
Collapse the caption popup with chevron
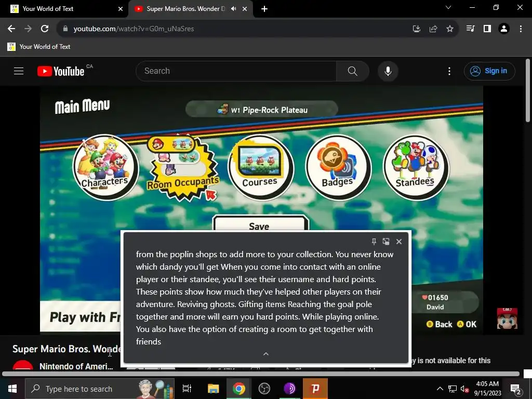tap(266, 354)
